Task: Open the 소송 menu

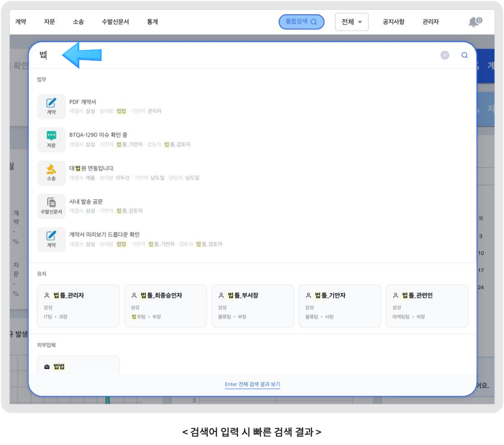Action: [78, 21]
